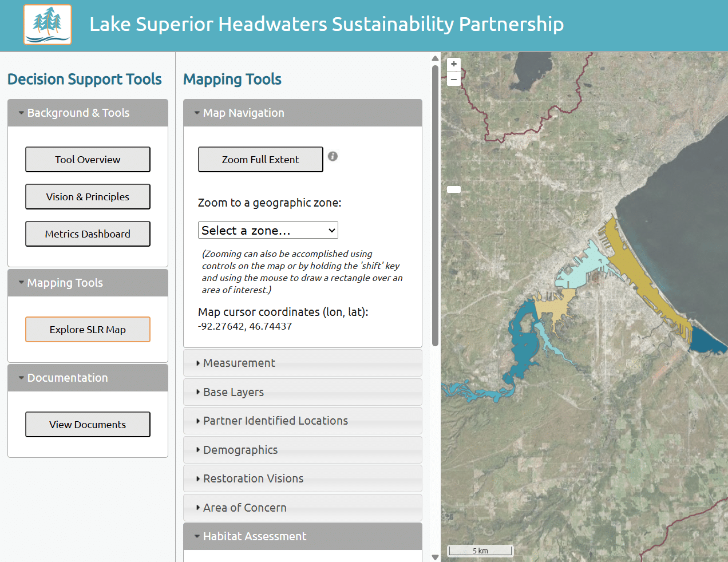Click the Mapping Tools main heading
Image resolution: width=728 pixels, height=562 pixels.
(232, 79)
